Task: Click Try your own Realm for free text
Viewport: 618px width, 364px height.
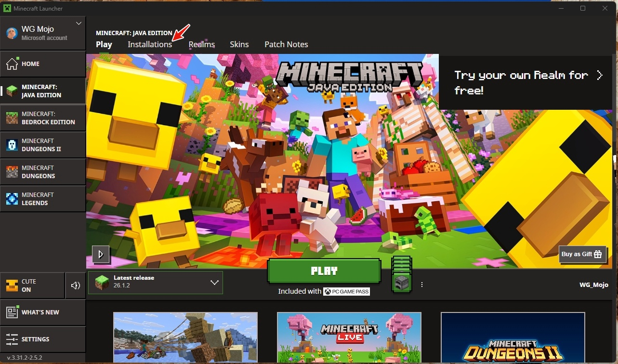Action: [521, 82]
